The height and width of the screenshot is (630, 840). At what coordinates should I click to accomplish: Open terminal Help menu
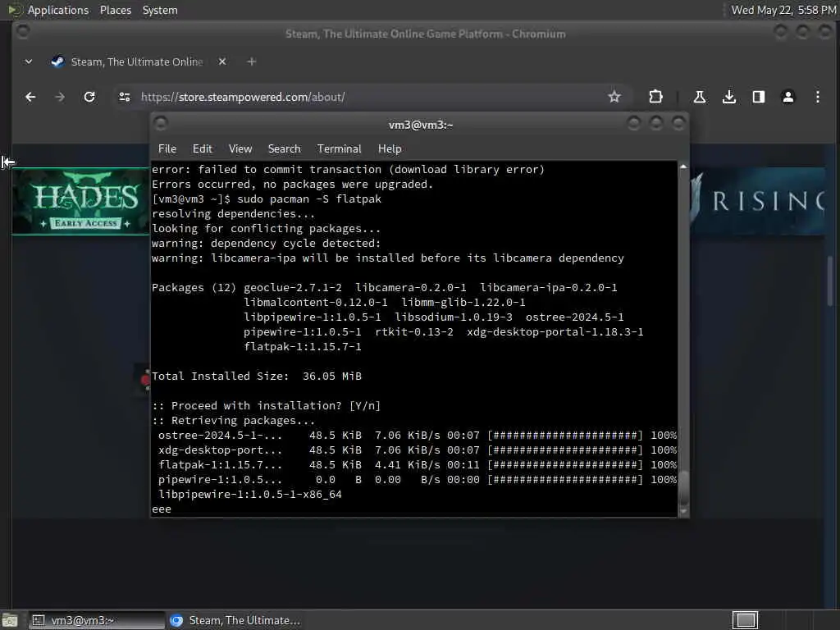point(390,149)
